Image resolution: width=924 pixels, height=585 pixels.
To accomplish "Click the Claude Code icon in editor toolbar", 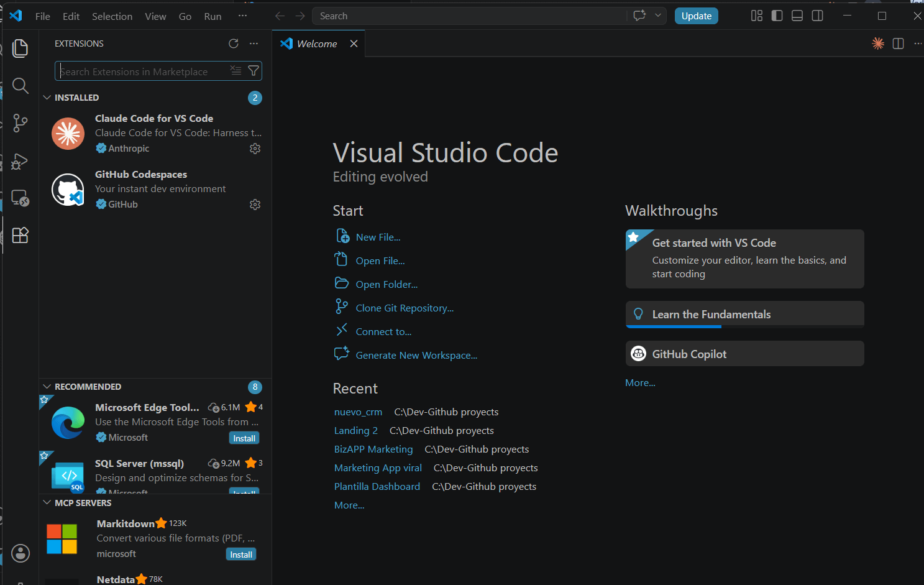I will (x=878, y=44).
